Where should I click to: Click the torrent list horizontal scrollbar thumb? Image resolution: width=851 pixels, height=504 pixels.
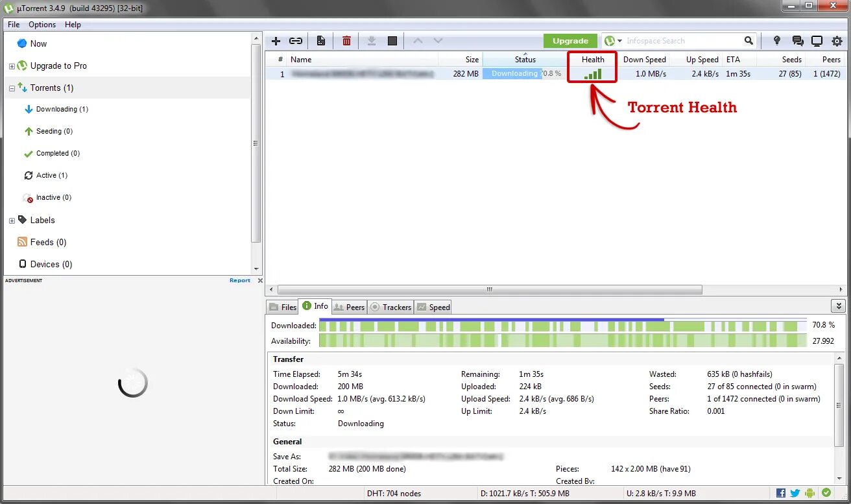[x=489, y=289]
